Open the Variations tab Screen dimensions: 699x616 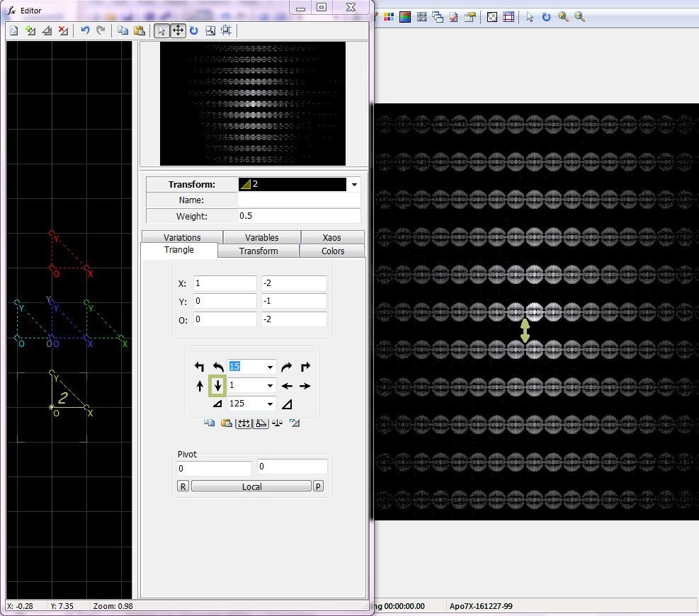(x=182, y=237)
